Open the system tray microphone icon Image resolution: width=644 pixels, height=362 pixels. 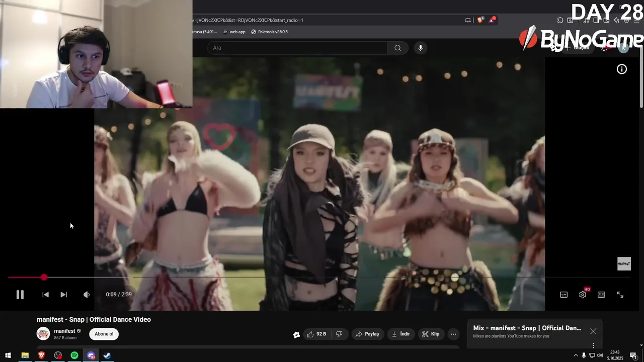pyautogui.click(x=584, y=355)
